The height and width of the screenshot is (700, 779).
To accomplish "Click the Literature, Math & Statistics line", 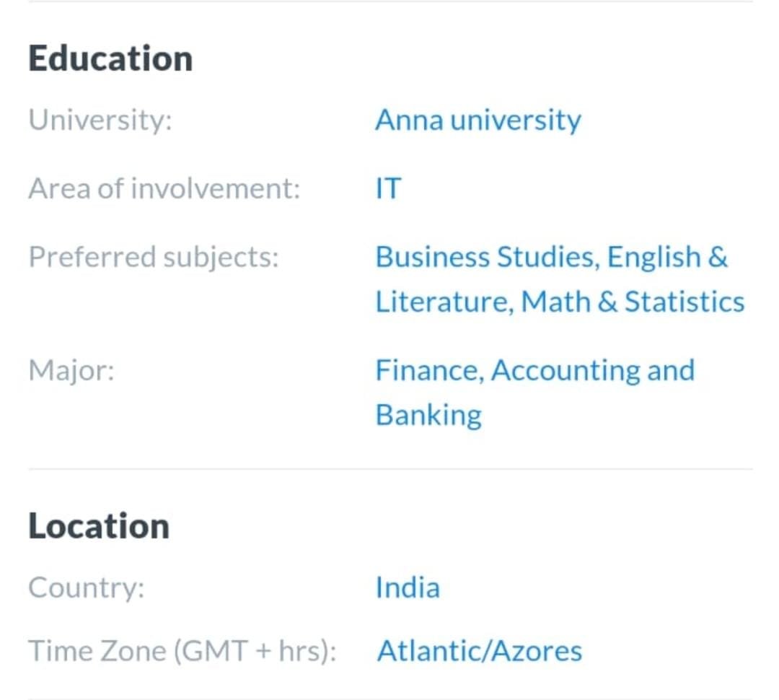I will click(560, 302).
